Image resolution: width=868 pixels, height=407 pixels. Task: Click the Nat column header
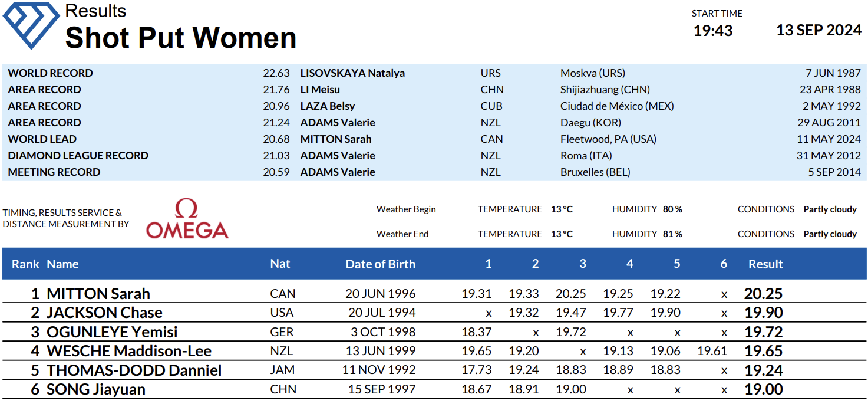pos(280,264)
